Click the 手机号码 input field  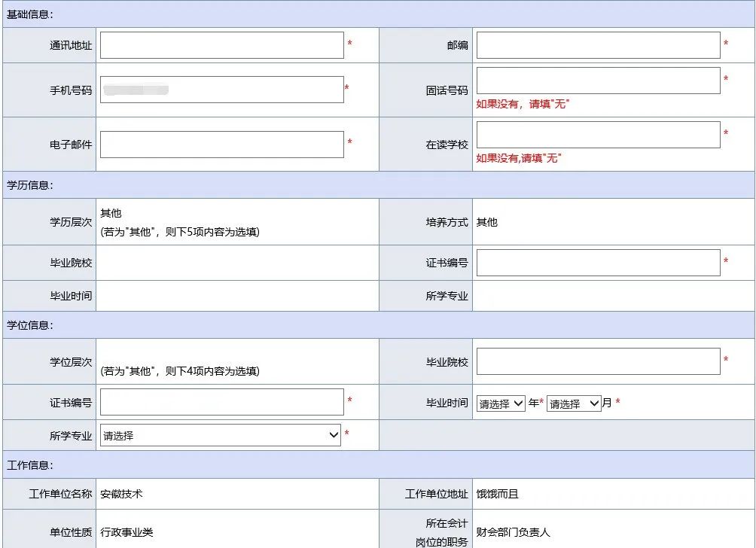click(221, 90)
